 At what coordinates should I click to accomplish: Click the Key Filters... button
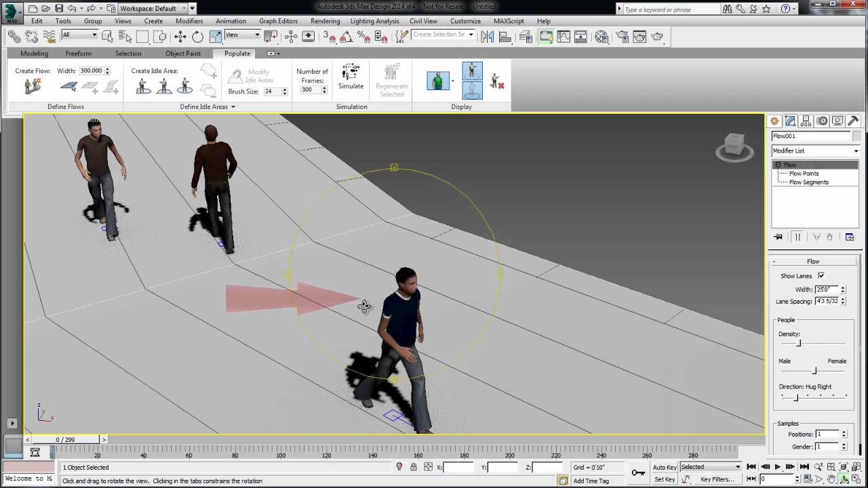[717, 479]
